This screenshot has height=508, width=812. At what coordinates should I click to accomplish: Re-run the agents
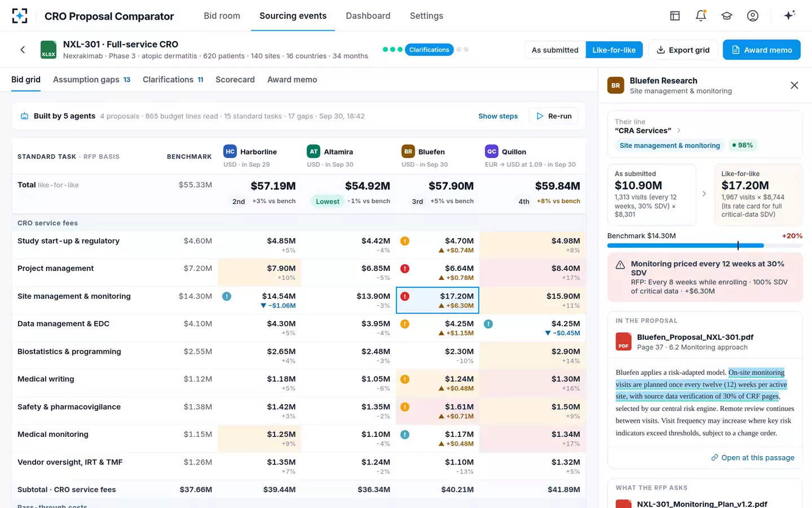coord(554,116)
